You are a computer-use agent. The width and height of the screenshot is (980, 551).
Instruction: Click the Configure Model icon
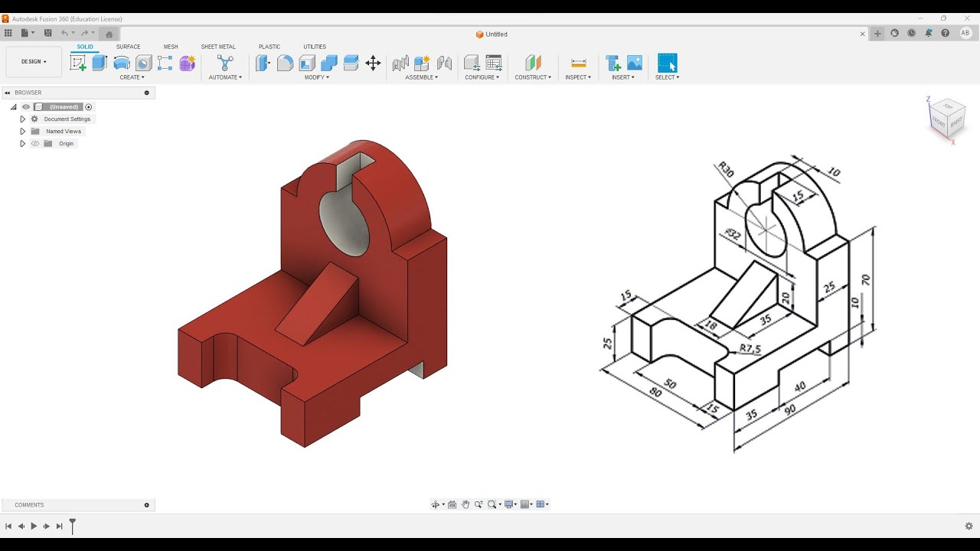click(472, 64)
